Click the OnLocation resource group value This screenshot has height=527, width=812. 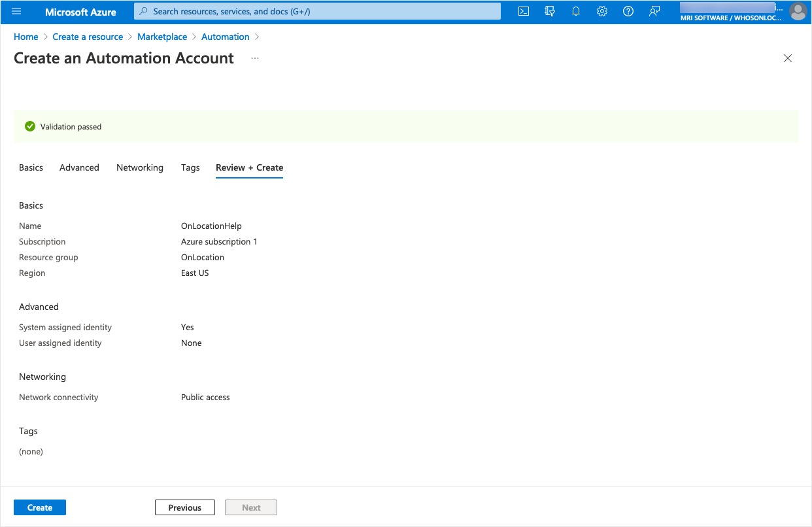click(x=203, y=257)
